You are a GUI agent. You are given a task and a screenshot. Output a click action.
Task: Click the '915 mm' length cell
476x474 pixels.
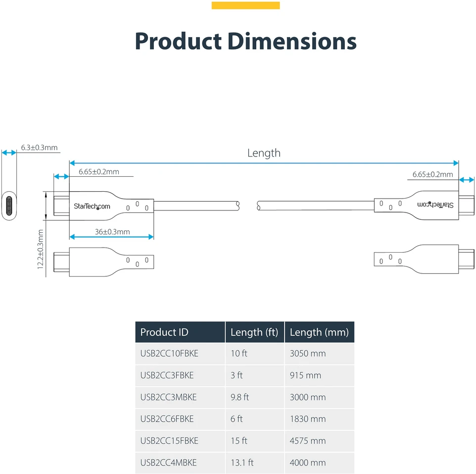tap(319, 375)
